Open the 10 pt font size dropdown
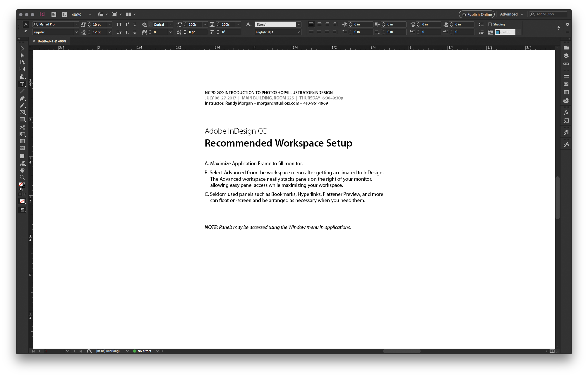 [109, 25]
